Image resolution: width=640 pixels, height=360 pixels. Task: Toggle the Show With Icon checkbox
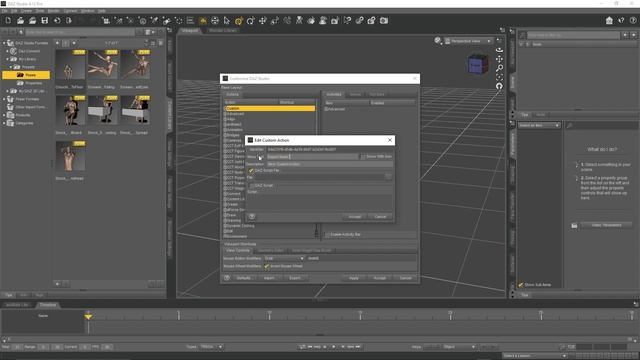tap(362, 157)
